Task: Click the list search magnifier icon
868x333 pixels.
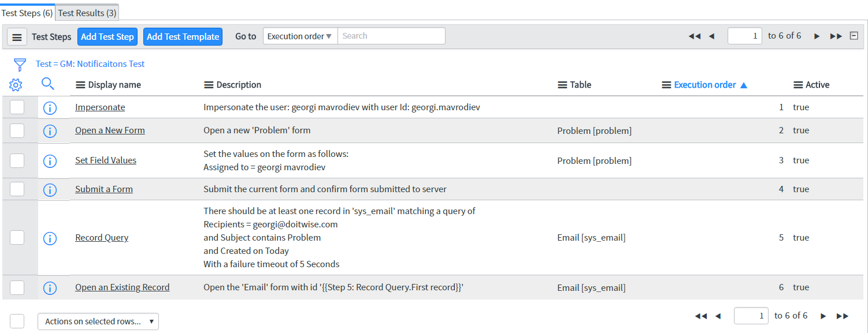Action: [x=48, y=84]
